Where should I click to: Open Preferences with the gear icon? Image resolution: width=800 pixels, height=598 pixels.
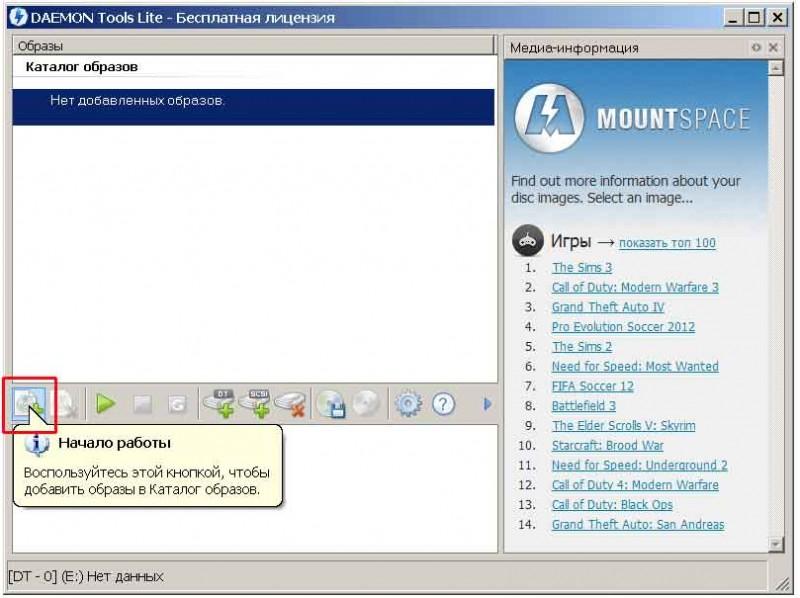pos(408,404)
